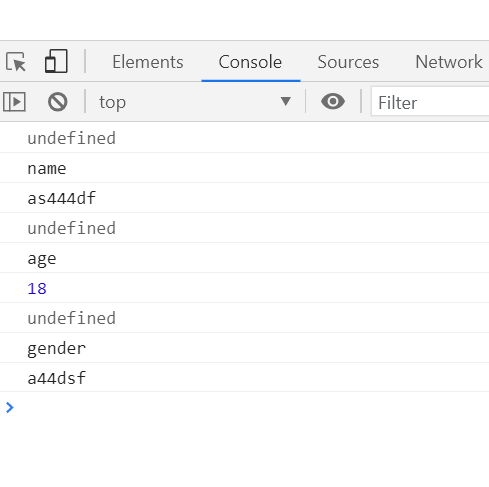Screen dimensions: 489x487
Task: Focus the Filter input field
Action: tap(430, 102)
